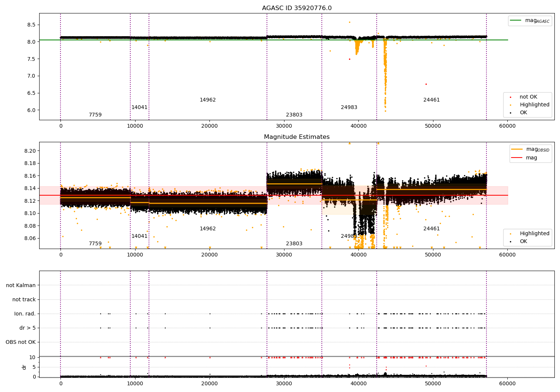Click y-axis tick '5' in bottom plot

[x=34, y=367]
